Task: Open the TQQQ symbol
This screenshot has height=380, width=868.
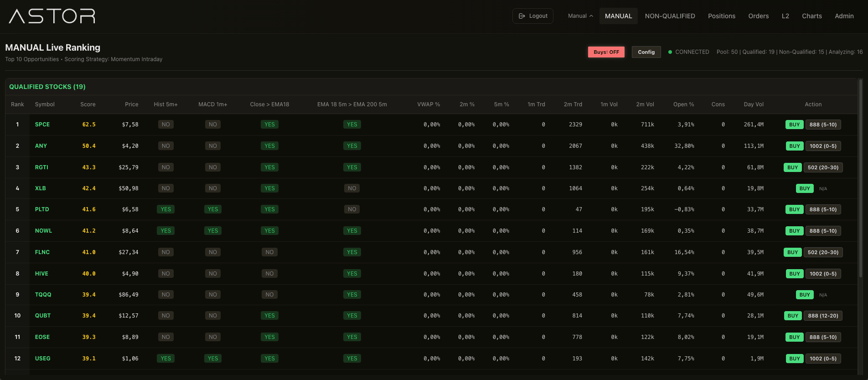Action: 43,295
